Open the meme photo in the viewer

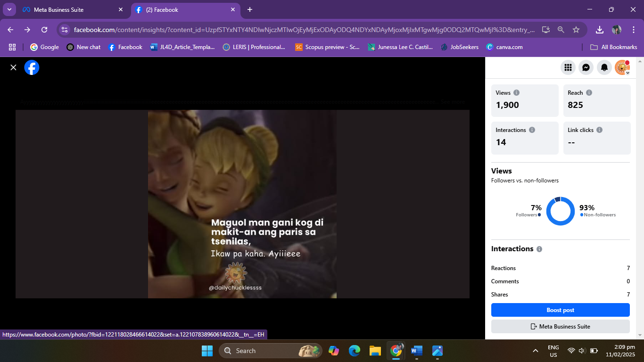(x=242, y=204)
